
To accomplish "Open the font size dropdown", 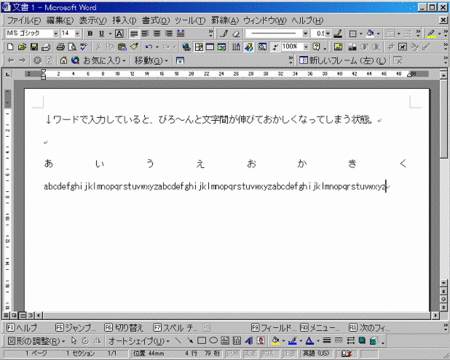I will point(77,34).
